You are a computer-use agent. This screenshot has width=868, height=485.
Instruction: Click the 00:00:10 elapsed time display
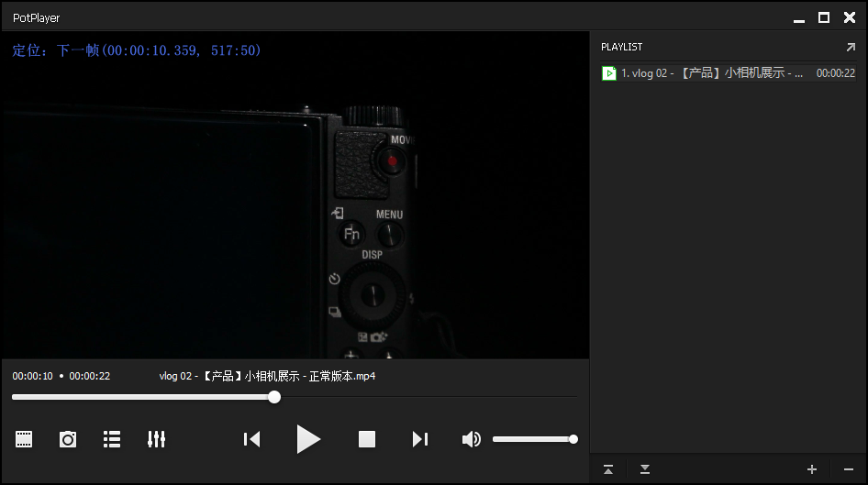point(33,376)
